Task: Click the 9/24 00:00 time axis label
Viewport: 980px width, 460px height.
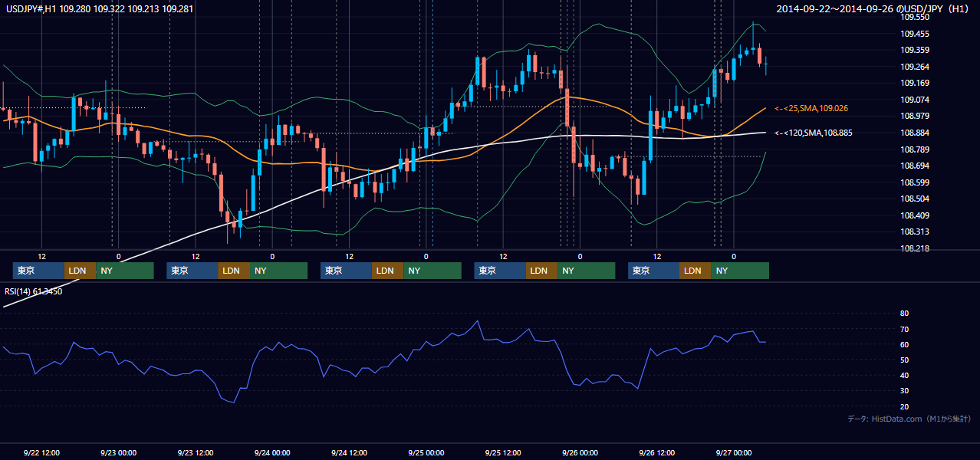Action: click(272, 452)
